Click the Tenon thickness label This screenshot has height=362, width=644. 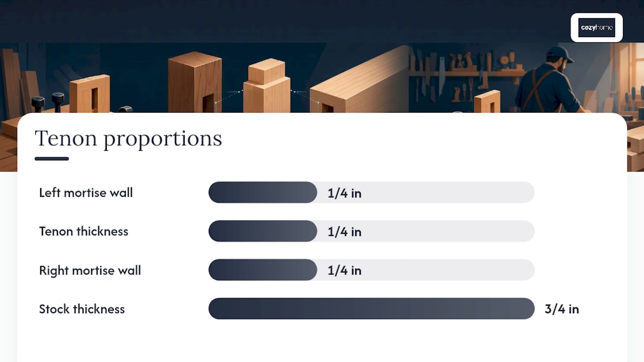pyautogui.click(x=84, y=231)
